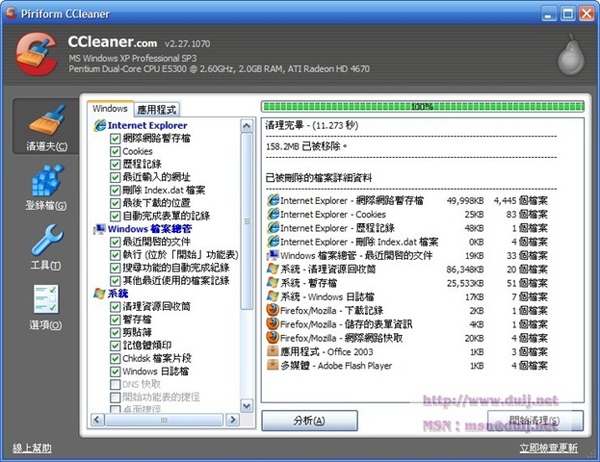Disable 清理資源回收筒 checkbox
This screenshot has width=600, height=462.
tap(115, 307)
